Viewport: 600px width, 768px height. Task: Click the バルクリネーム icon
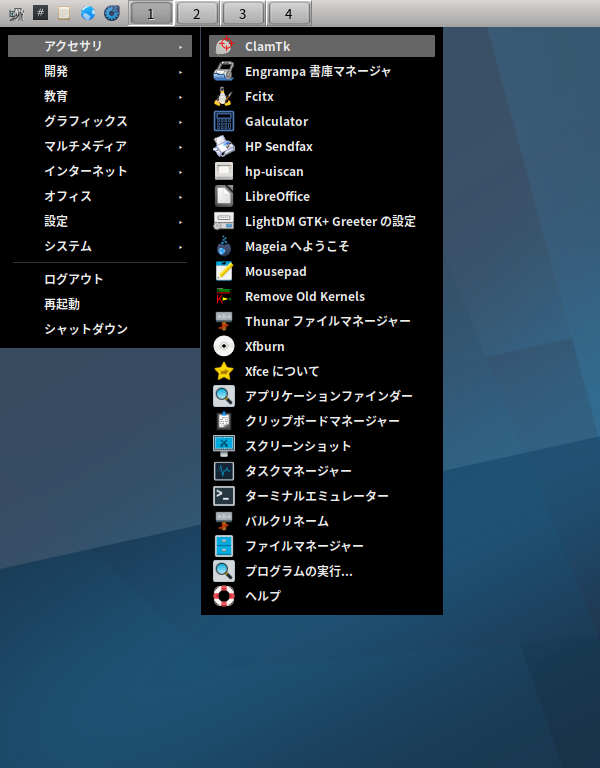pyautogui.click(x=224, y=521)
